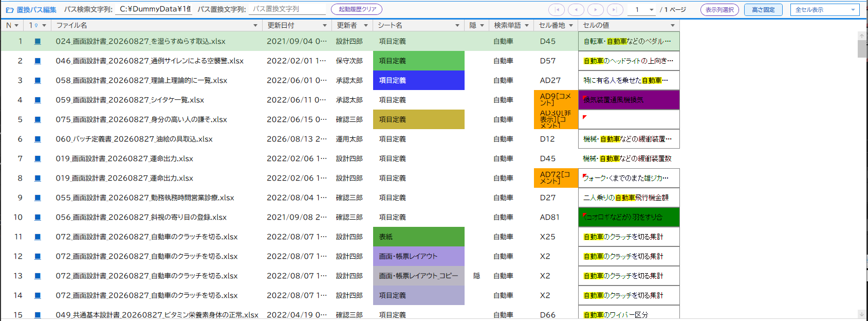Go to the first page with pager button
Viewport: 868px width, 321px height.
tap(557, 9)
